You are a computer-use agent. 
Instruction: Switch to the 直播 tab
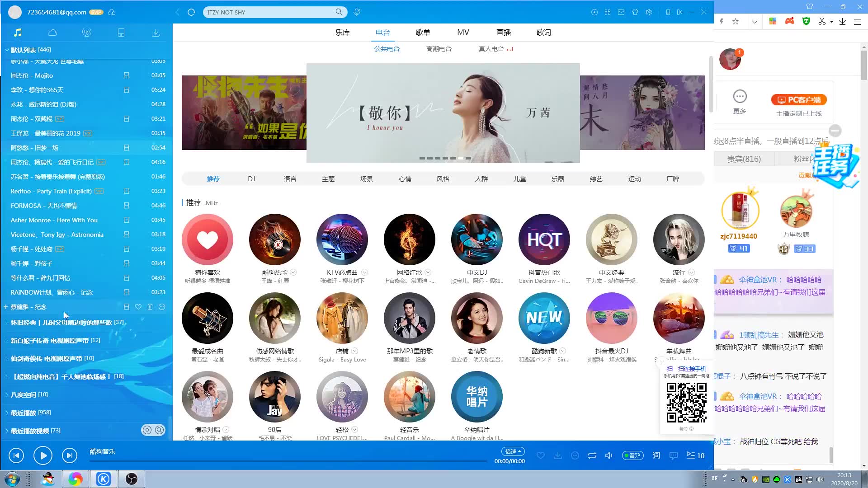pos(504,33)
